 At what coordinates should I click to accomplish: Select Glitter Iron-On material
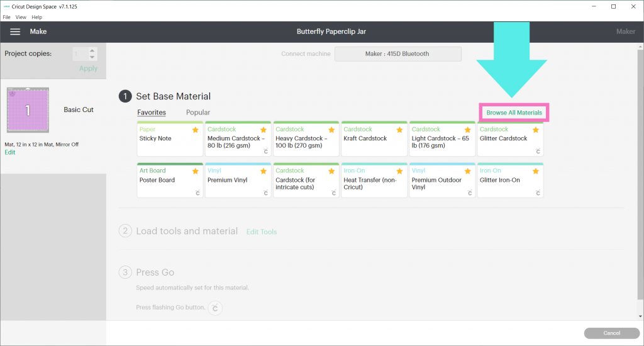click(510, 181)
